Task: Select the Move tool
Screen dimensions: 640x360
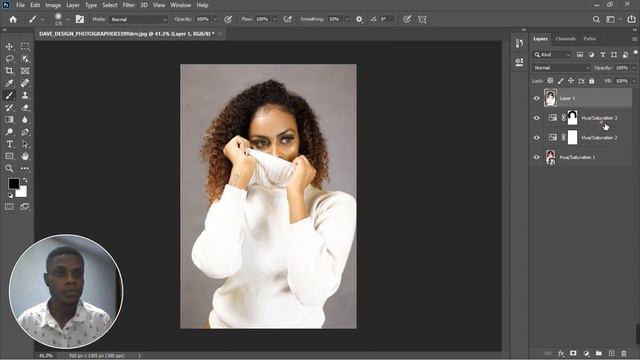Action: [x=9, y=47]
